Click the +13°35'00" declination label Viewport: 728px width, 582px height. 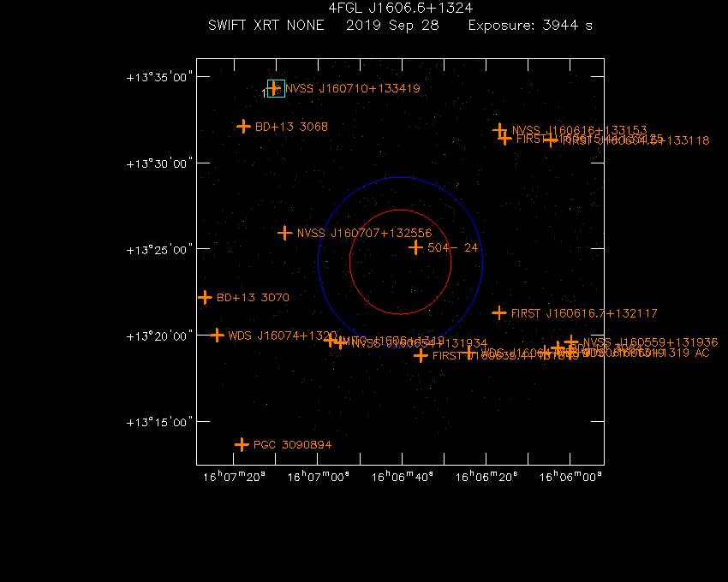tap(159, 77)
